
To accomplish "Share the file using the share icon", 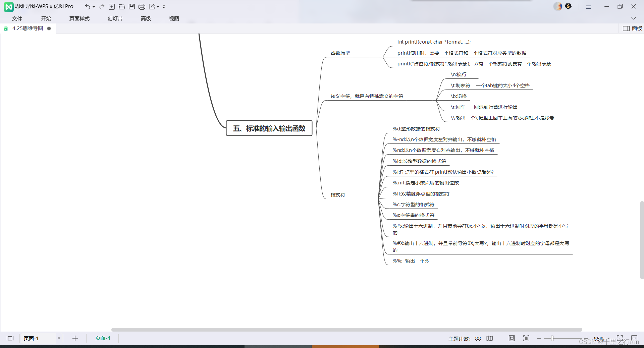I will (x=152, y=6).
